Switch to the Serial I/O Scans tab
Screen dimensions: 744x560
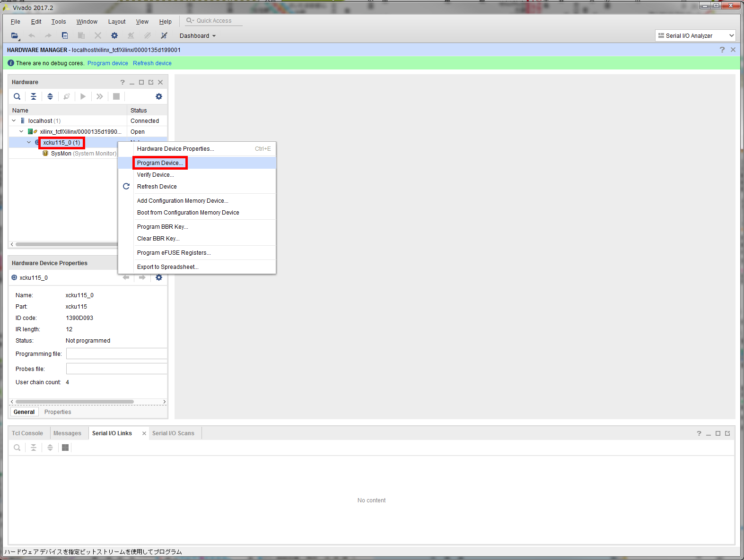(173, 433)
